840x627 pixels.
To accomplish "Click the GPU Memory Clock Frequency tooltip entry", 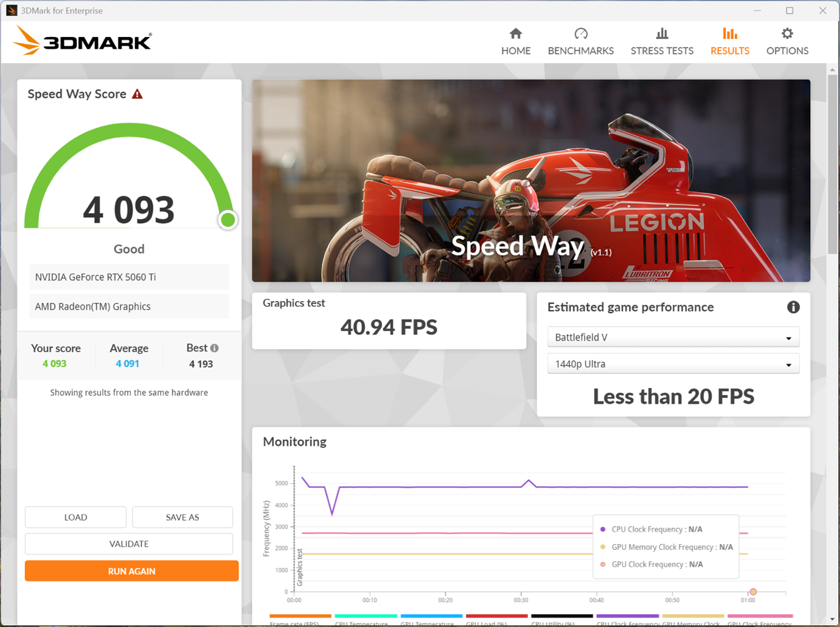I will 666,547.
